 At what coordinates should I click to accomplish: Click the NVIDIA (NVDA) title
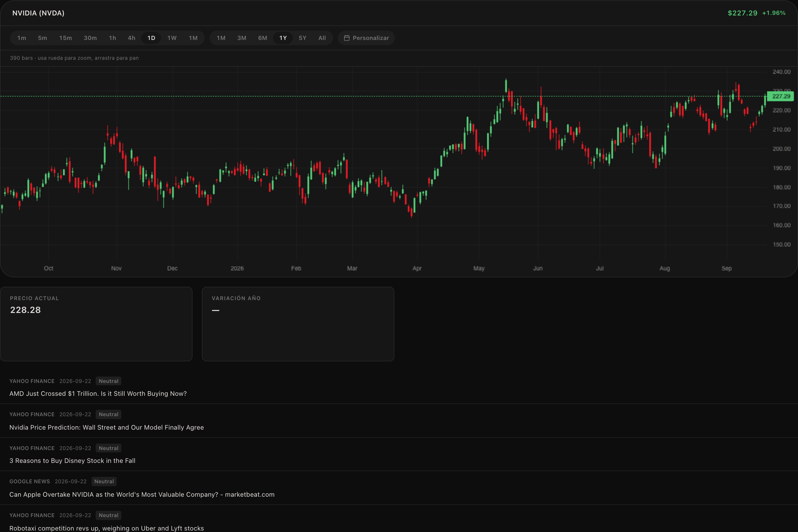pos(38,13)
